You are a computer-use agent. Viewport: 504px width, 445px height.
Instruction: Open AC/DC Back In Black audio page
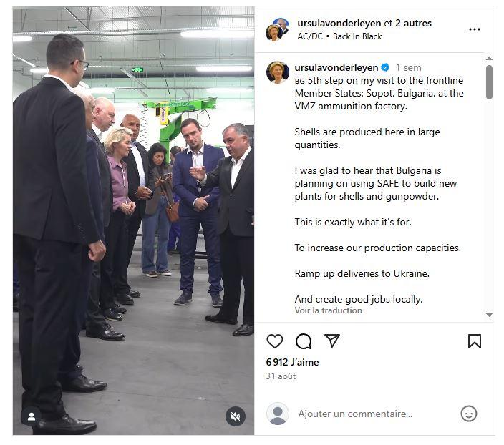[x=339, y=36]
